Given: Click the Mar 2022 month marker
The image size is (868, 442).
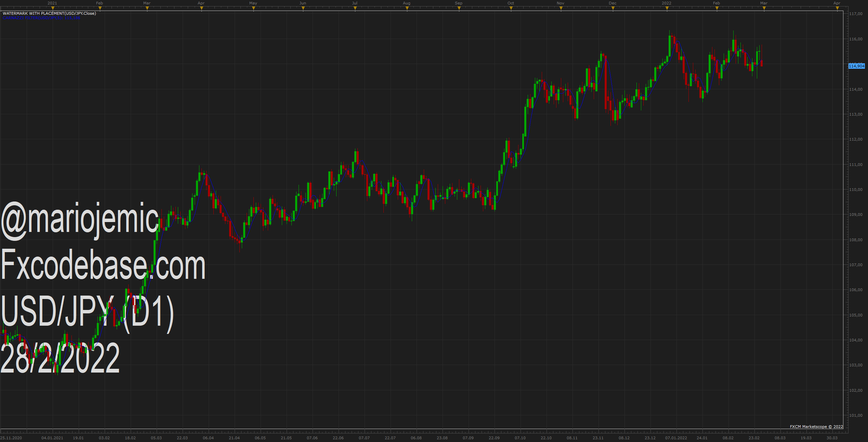Looking at the screenshot, I should [764, 3].
